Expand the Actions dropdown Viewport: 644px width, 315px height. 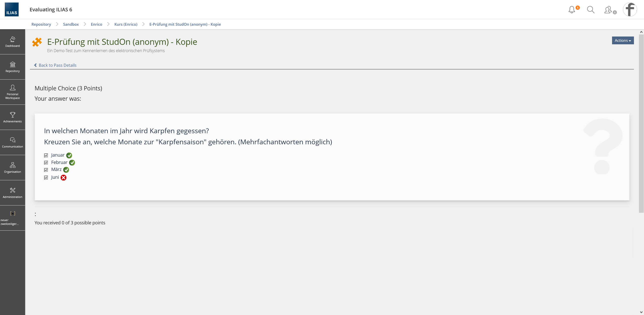pyautogui.click(x=623, y=41)
